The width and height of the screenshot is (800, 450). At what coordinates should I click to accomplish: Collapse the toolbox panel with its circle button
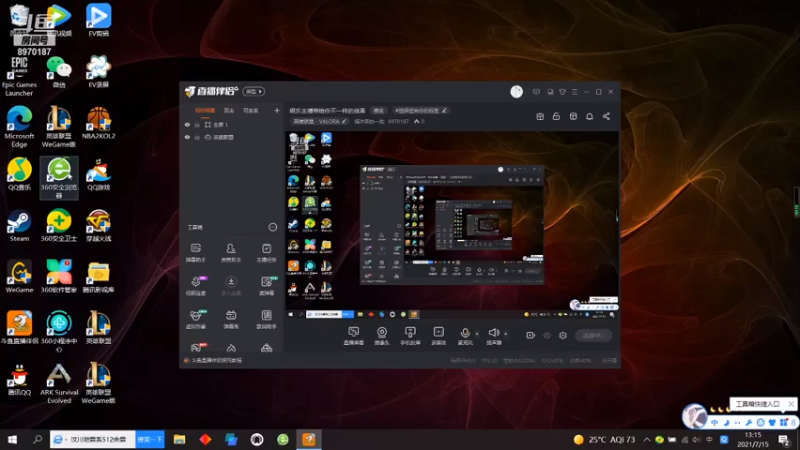coord(272,227)
